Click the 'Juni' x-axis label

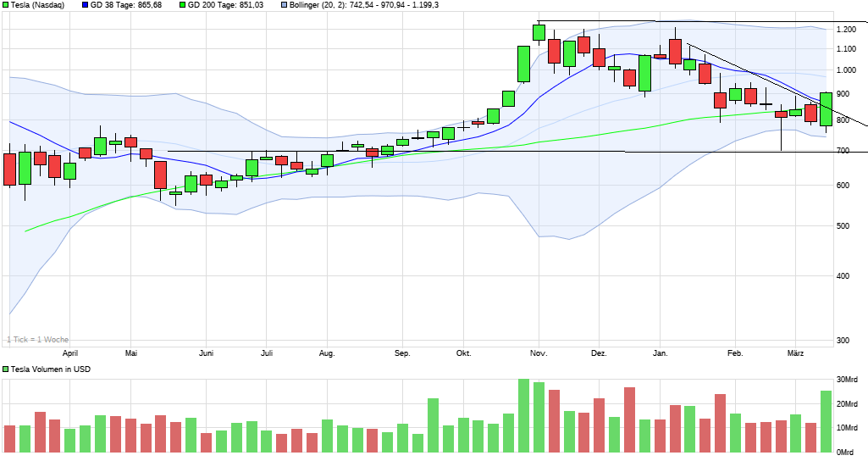click(x=206, y=353)
